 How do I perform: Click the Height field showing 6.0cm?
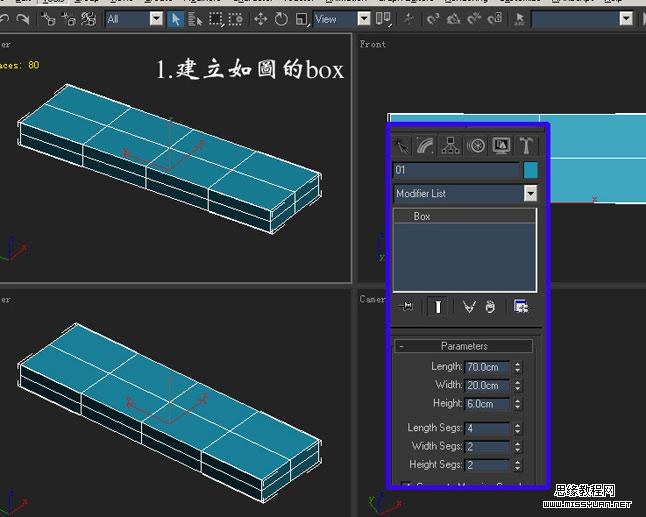tap(487, 404)
